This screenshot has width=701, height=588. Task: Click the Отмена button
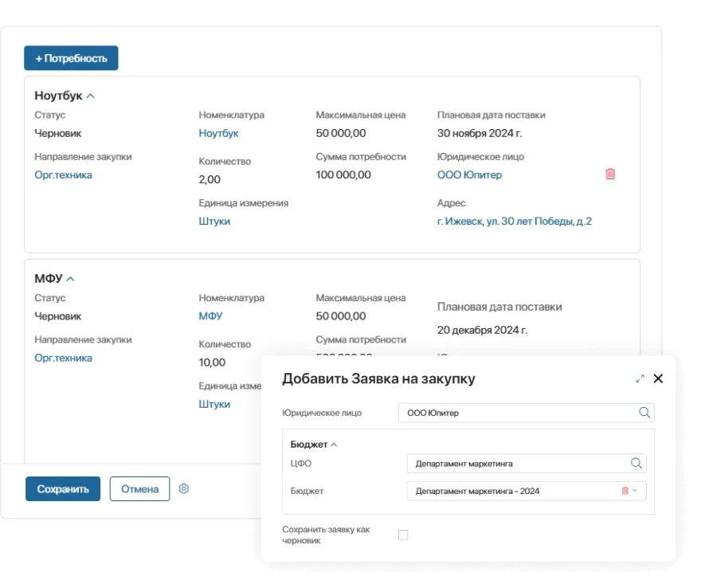[x=139, y=489]
